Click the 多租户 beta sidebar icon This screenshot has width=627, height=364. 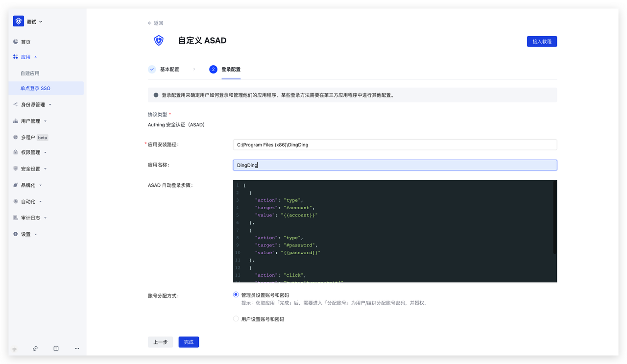16,138
